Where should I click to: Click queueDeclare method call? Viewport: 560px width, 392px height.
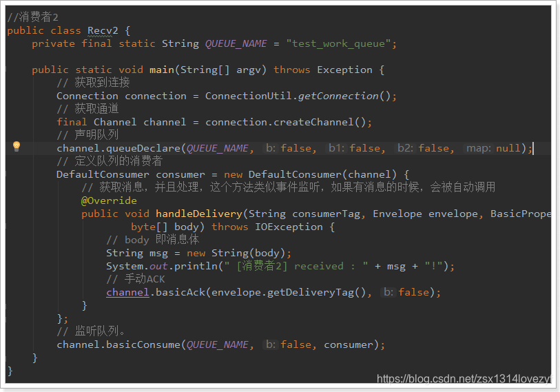pos(143,148)
